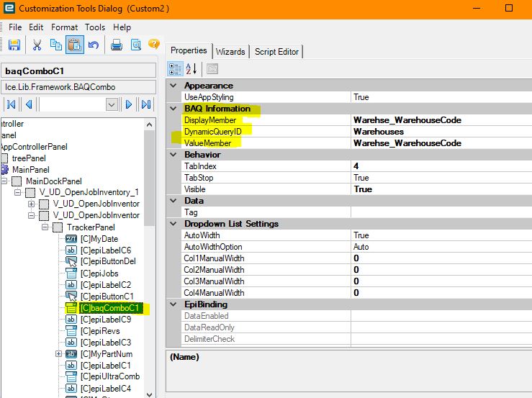This screenshot has width=532, height=398.
Task: Click the Save toolbar icon
Action: [x=14, y=45]
